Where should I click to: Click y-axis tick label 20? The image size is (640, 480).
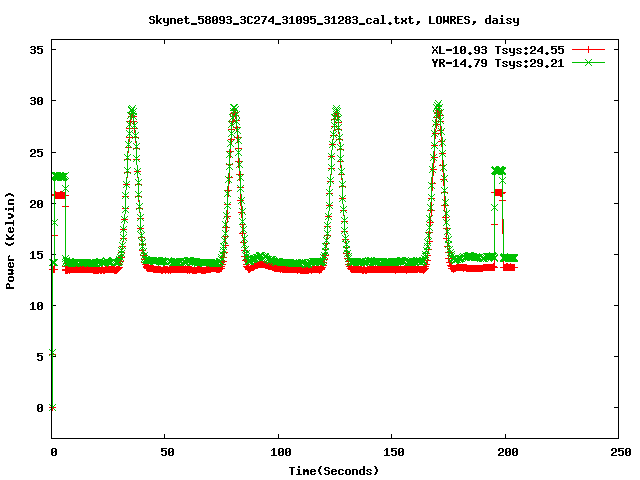click(36, 204)
